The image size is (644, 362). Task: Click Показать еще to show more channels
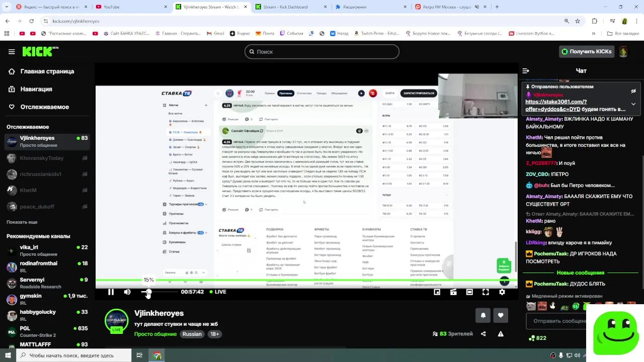pos(22,222)
